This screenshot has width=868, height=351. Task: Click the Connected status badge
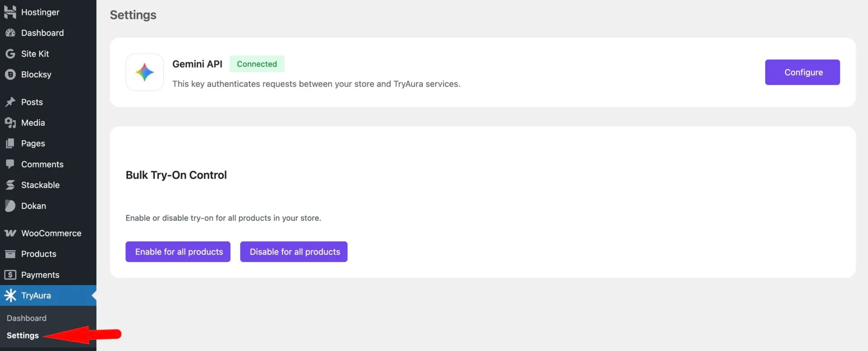point(257,64)
